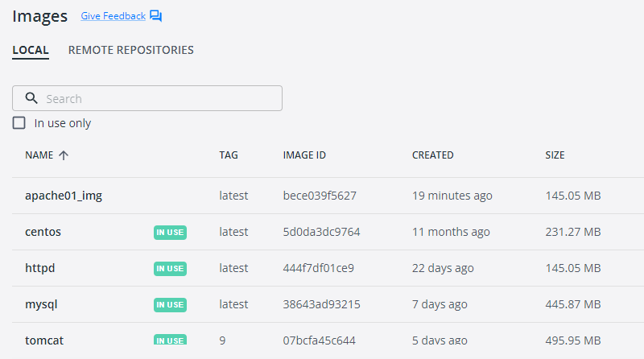This screenshot has height=359, width=644.
Task: Select the apache01_img image row
Action: (x=328, y=196)
